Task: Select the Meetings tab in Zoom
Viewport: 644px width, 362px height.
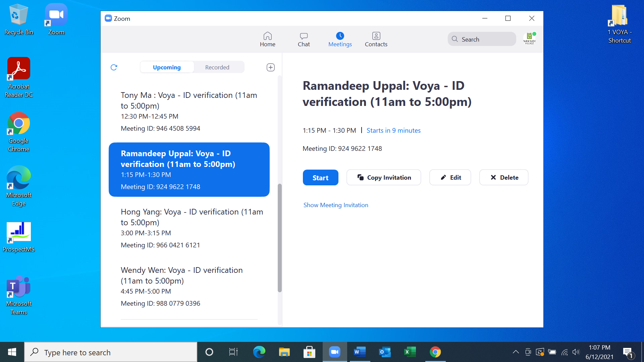Action: 340,39
